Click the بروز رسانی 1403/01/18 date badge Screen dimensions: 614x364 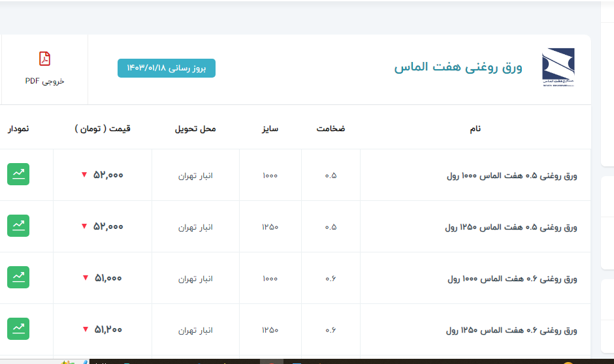(166, 68)
